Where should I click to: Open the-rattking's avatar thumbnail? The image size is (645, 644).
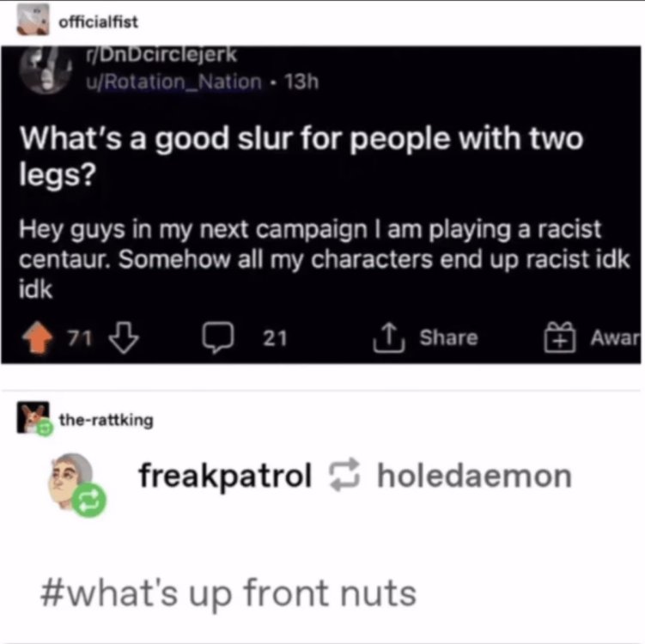(33, 417)
